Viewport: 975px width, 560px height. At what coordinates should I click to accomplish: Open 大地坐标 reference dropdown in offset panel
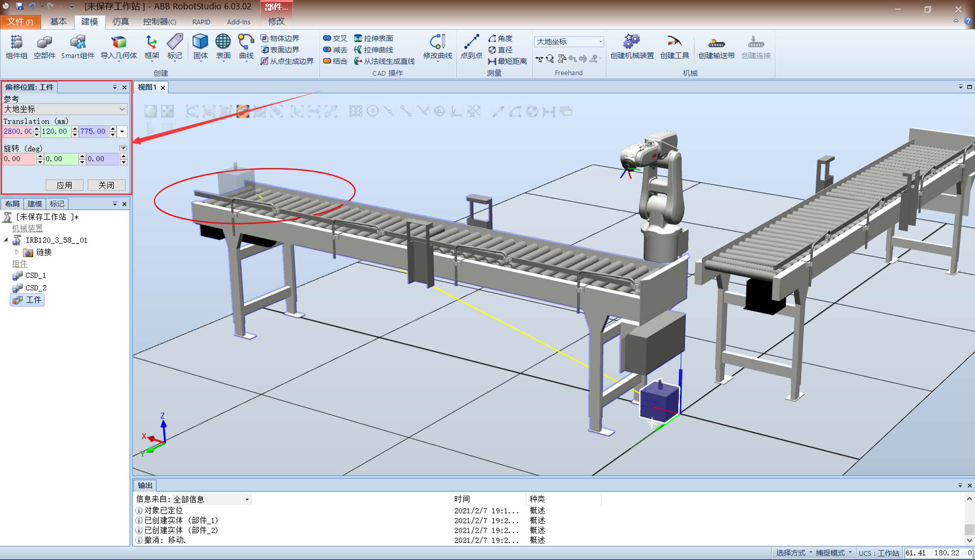122,109
